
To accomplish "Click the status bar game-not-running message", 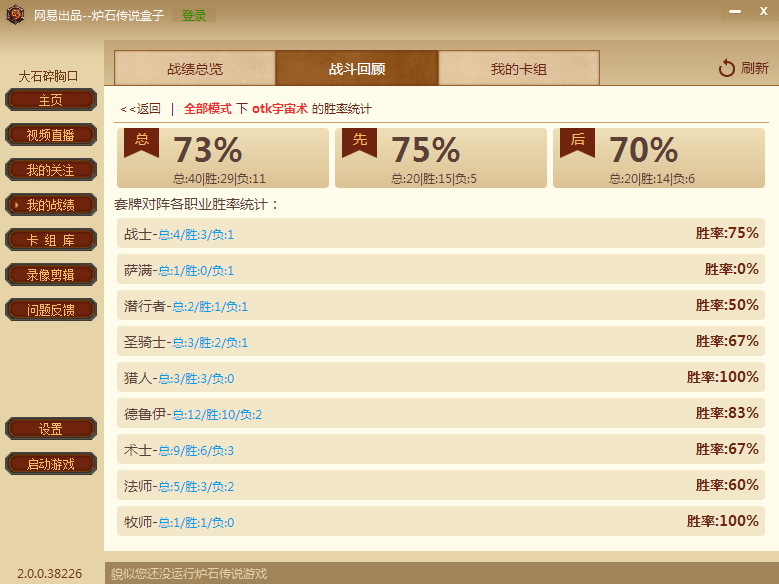I will pyautogui.click(x=189, y=574).
